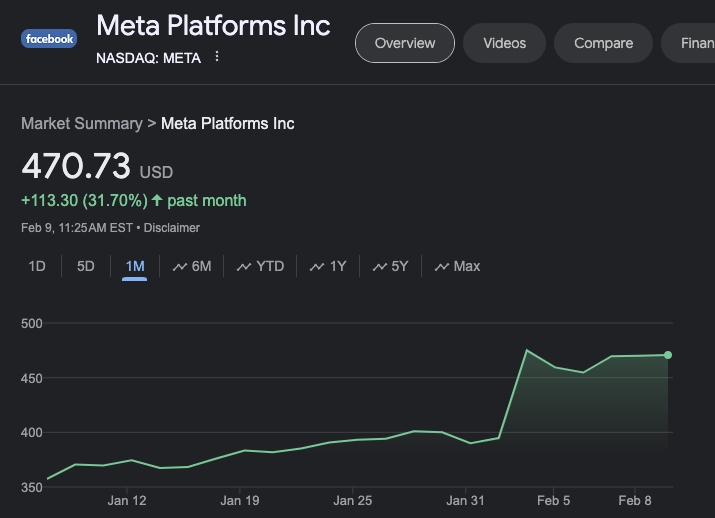Select the 1M time range tab

pyautogui.click(x=135, y=266)
